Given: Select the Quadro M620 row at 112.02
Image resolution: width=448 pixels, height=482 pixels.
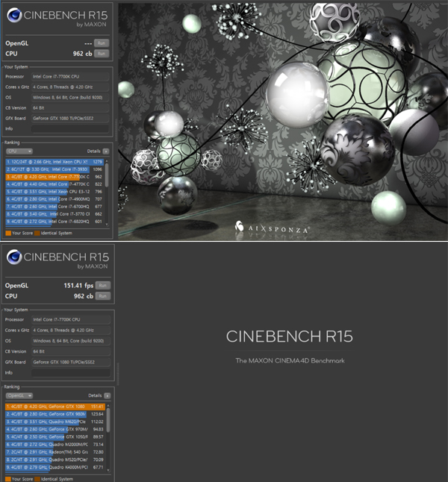Looking at the screenshot, I should 55,422.
